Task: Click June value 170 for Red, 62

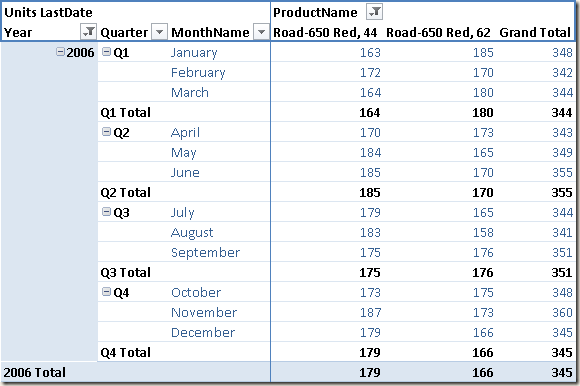Action: [483, 172]
